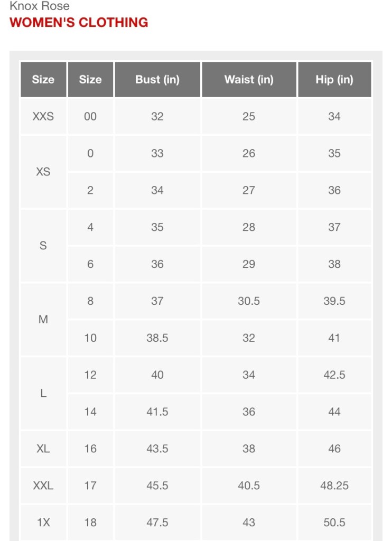The width and height of the screenshot is (392, 541).
Task: Click the XS size row label
Action: coord(43,172)
